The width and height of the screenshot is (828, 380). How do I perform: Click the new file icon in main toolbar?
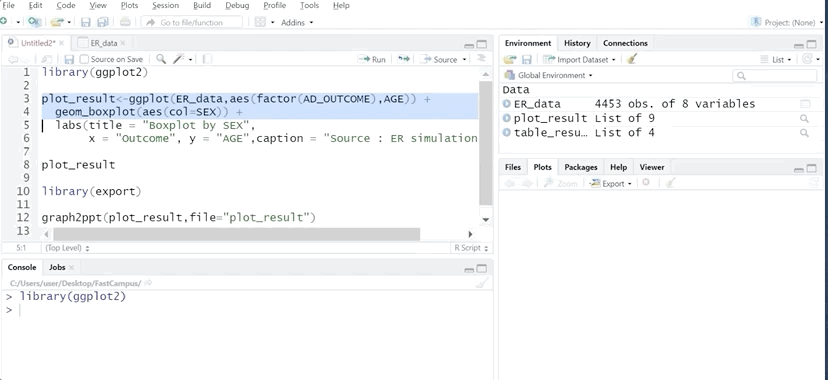coord(4,22)
